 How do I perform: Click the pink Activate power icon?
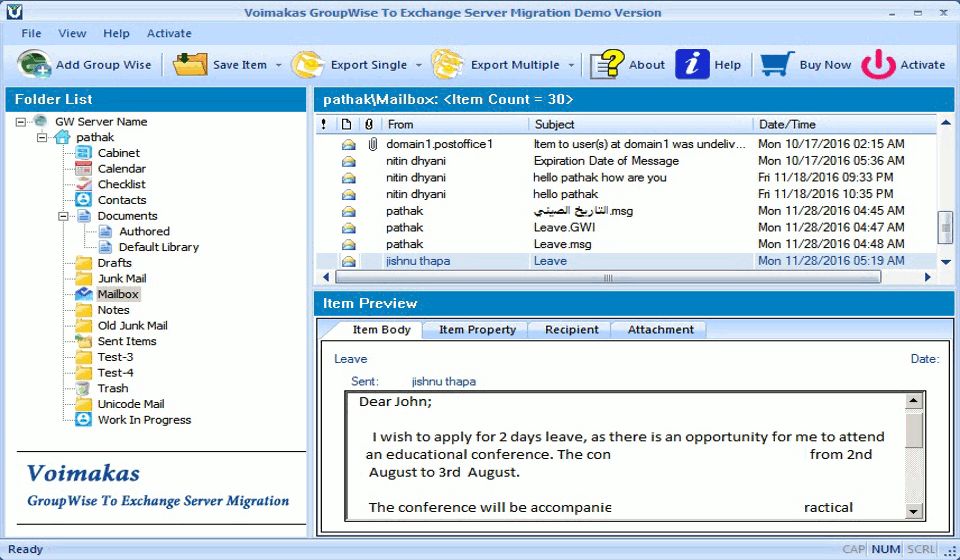pos(878,64)
